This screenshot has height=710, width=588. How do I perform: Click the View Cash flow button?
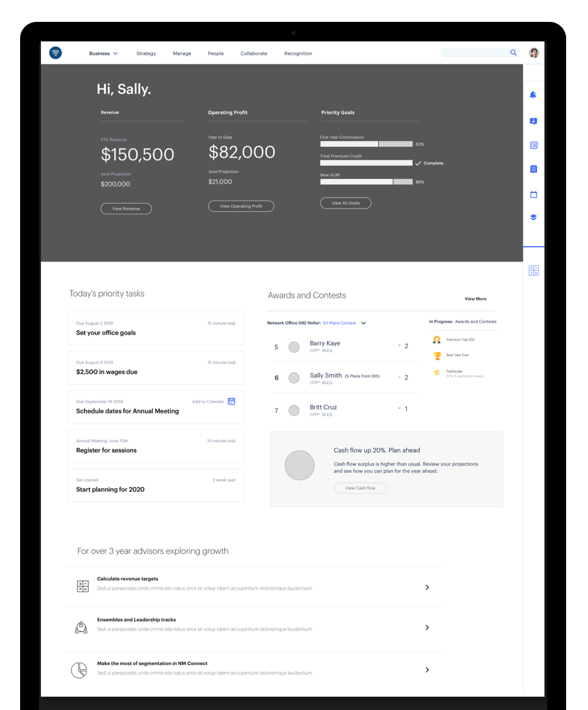(360, 488)
